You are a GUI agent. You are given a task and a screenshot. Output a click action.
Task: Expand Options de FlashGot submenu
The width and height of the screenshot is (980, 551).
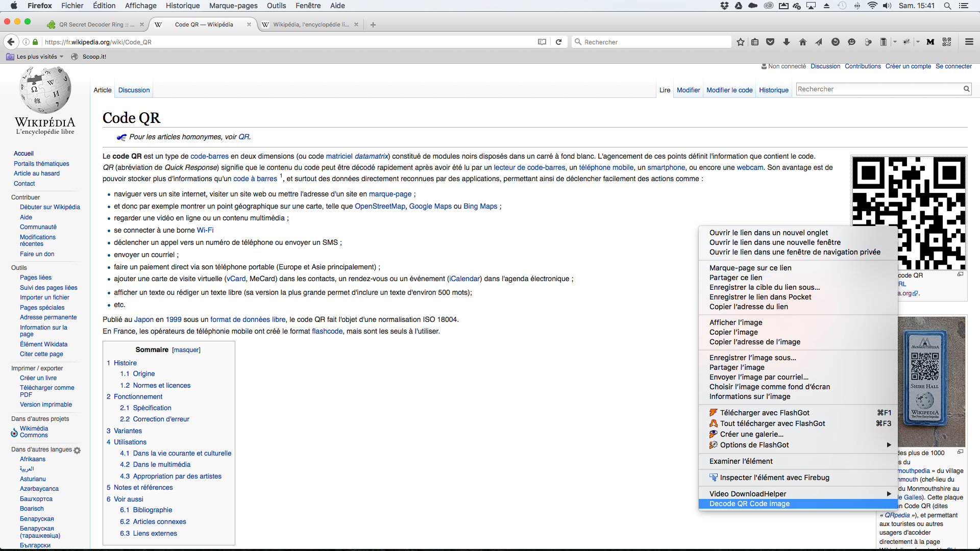tap(798, 445)
